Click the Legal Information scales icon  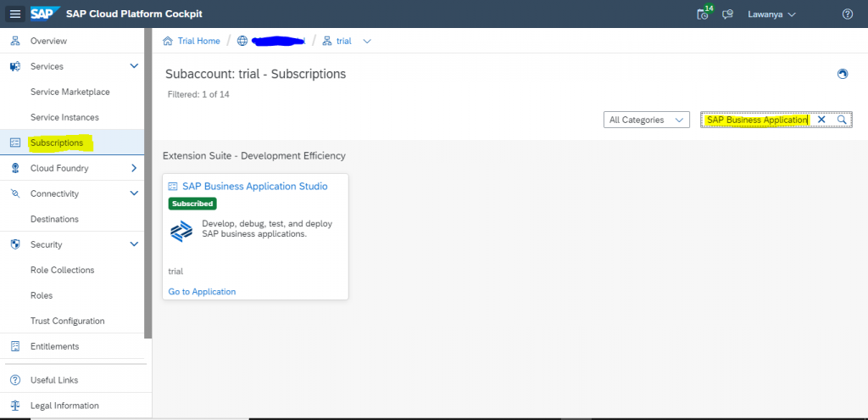tap(15, 406)
